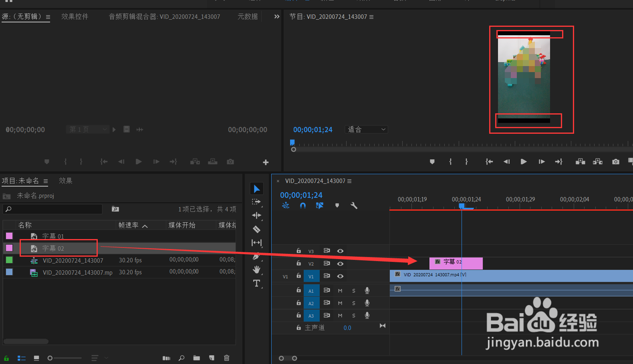Create new bin folder in project panel
The image size is (633, 364).
pos(196,358)
